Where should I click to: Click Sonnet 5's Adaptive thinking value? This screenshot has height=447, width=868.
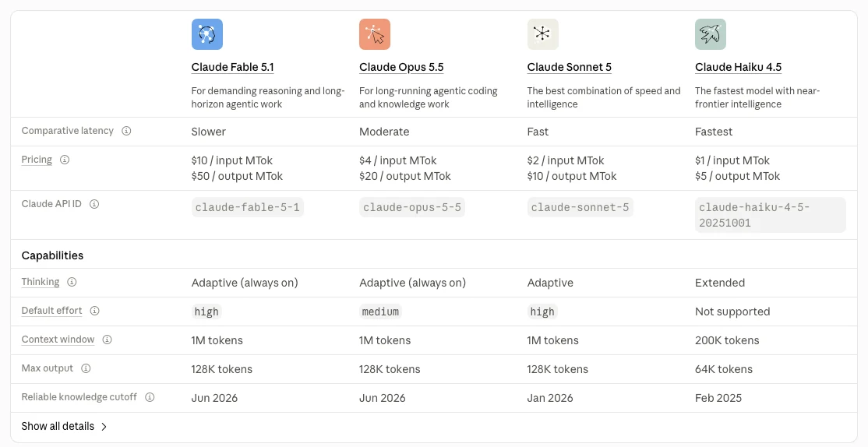tap(549, 283)
